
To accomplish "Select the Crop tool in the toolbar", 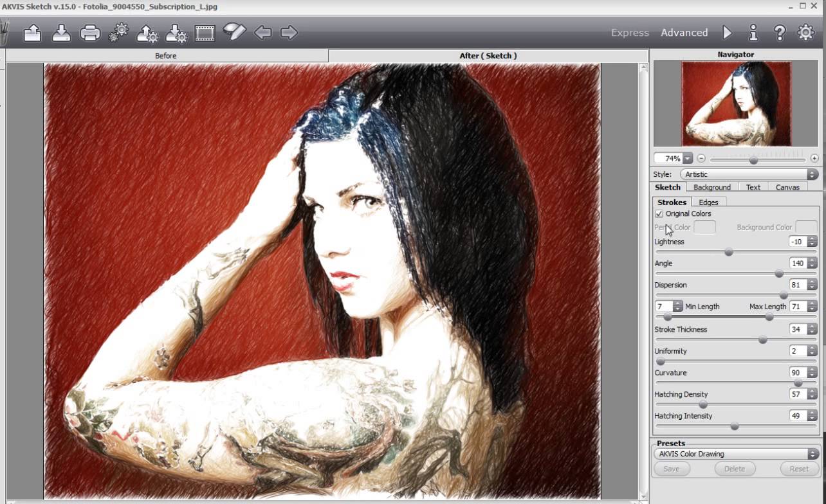I will (204, 32).
